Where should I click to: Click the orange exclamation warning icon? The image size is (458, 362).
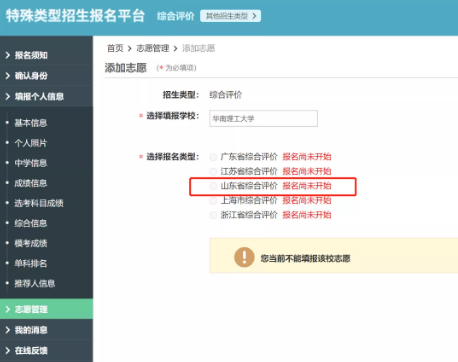point(244,257)
